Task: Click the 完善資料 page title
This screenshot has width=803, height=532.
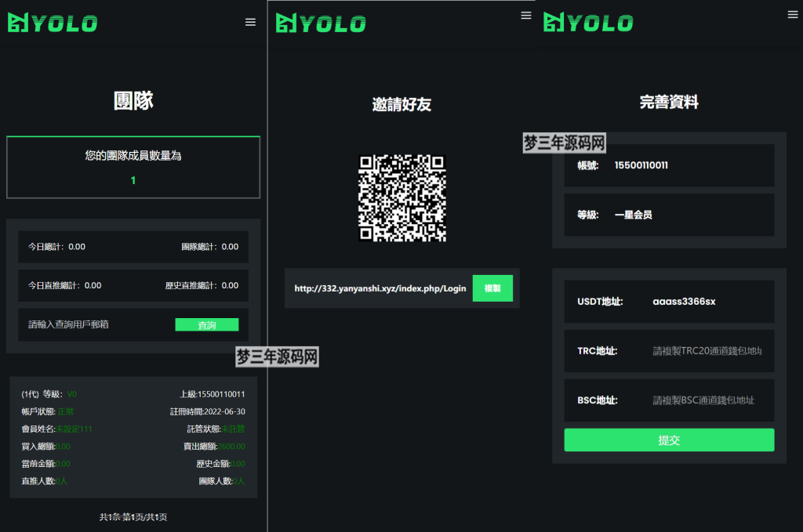Action: click(x=669, y=102)
